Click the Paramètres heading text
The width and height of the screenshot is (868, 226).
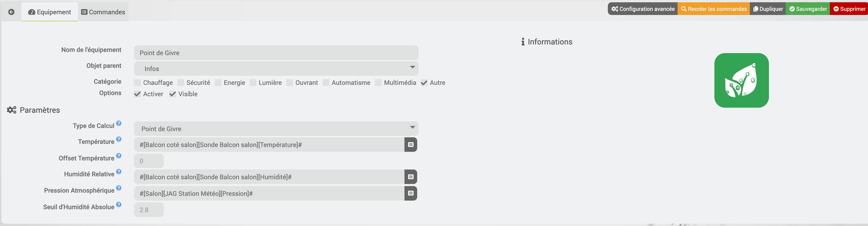pyautogui.click(x=40, y=110)
